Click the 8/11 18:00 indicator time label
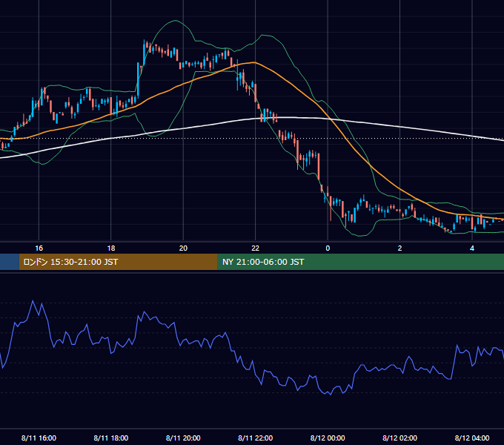The width and height of the screenshot is (504, 445). click(x=111, y=438)
